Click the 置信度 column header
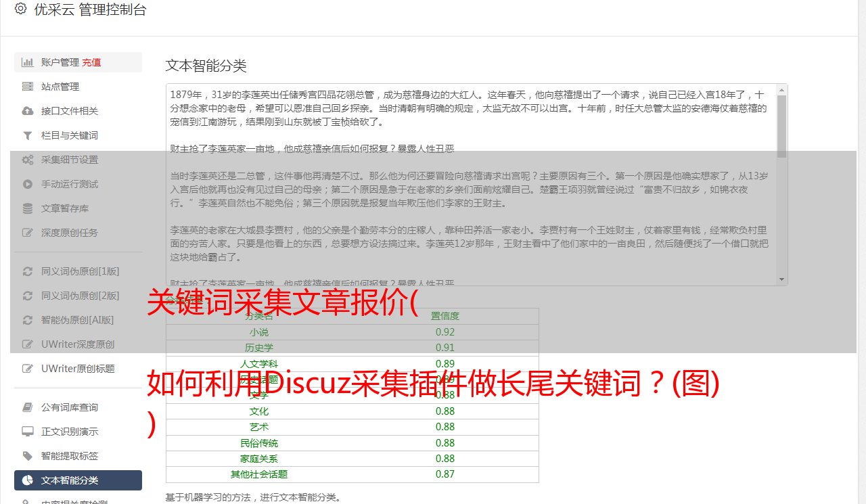This screenshot has width=866, height=504. click(445, 316)
